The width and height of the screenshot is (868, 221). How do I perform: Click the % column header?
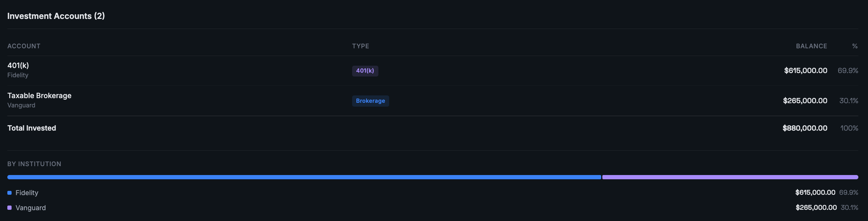855,46
